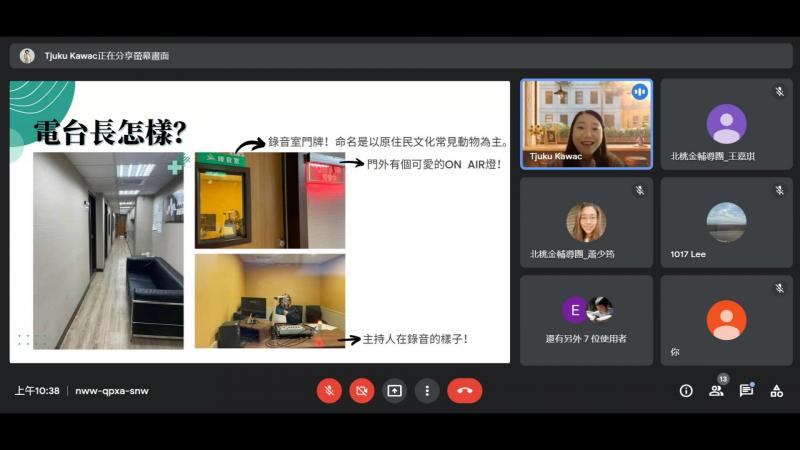Screen dimensions: 800x450
Task: Click the slide title 電台長怎樣?
Action: point(110,132)
